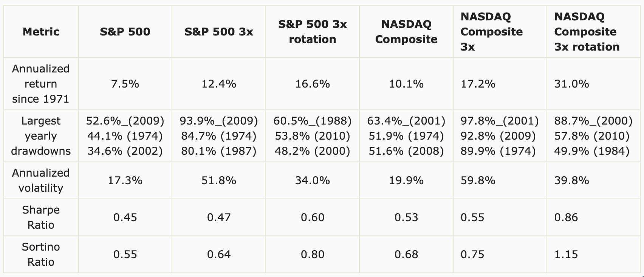Screen dimensions: 644x277
Task: Select the Largest yearly drawdowns row label
Action: coord(41,136)
